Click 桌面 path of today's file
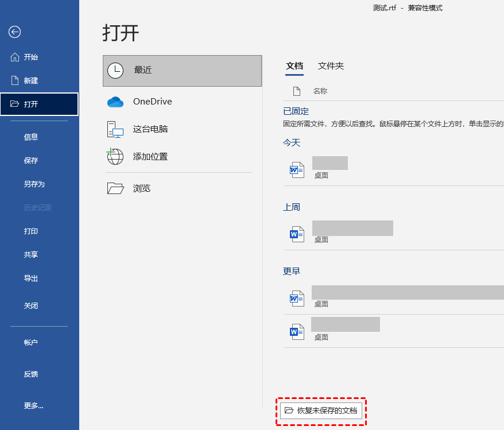504x430 pixels. pos(321,176)
